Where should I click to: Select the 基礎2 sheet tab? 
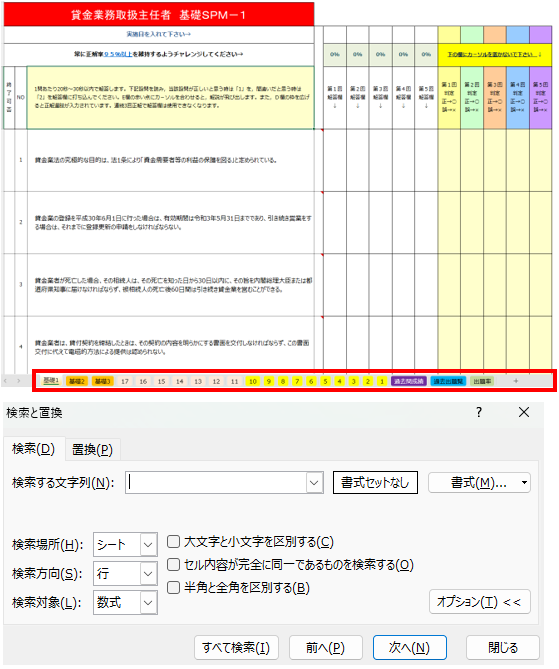pyautogui.click(x=77, y=381)
